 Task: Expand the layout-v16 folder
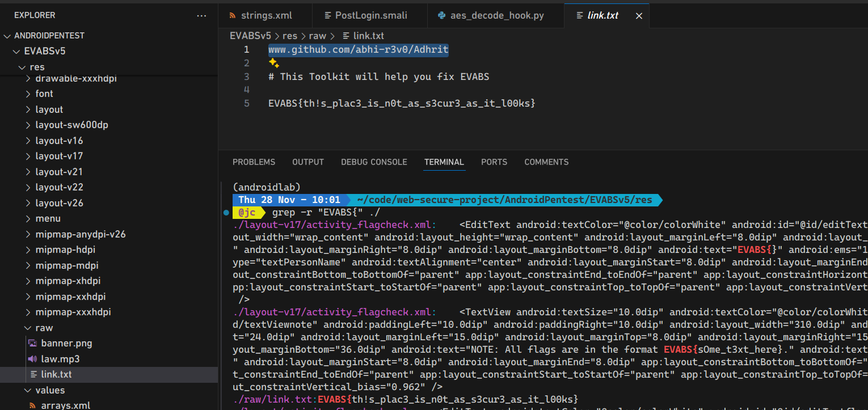[28, 141]
